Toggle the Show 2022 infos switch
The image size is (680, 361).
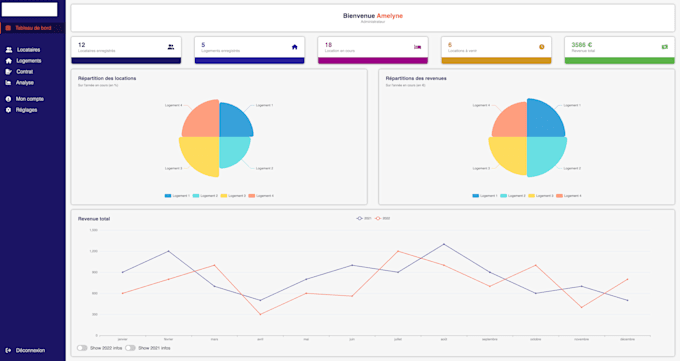pos(82,348)
